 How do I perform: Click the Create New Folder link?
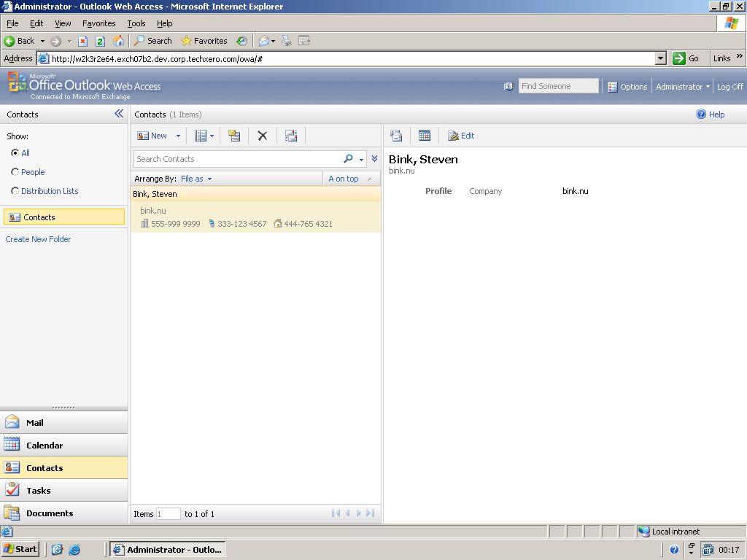point(38,239)
